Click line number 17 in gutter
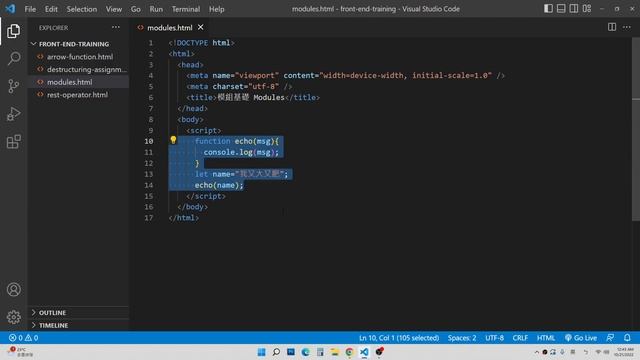 (149, 218)
